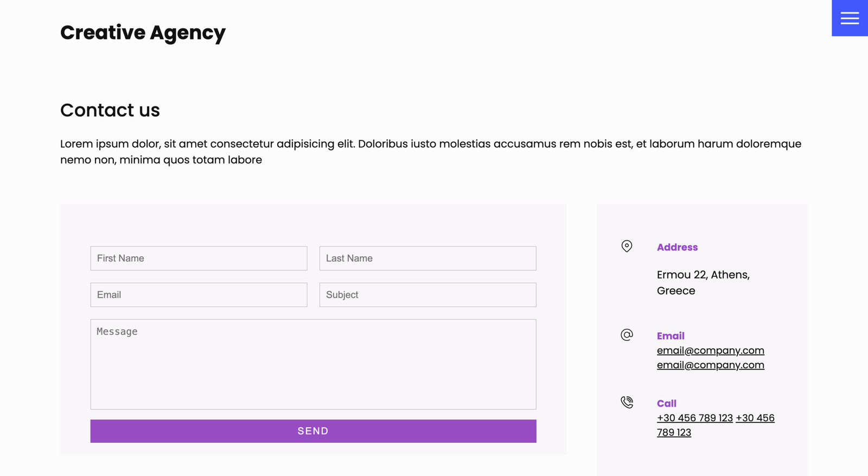The width and height of the screenshot is (868, 476).
Task: Click the purple Address heading
Action: pos(677,247)
